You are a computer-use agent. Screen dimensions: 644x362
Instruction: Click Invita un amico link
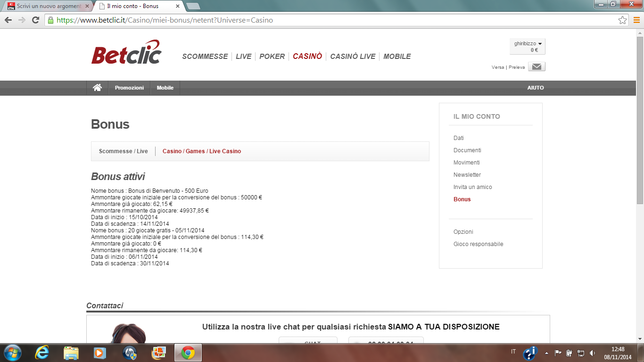point(473,187)
